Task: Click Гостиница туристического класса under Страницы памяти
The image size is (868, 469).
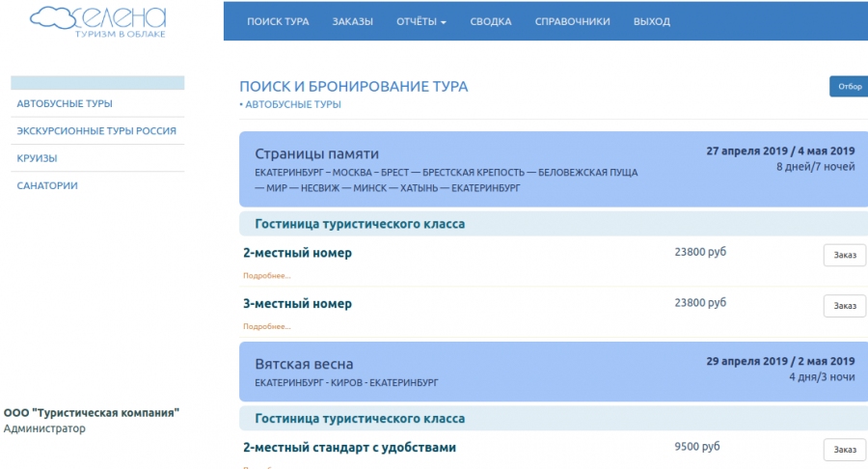Action: tap(360, 224)
